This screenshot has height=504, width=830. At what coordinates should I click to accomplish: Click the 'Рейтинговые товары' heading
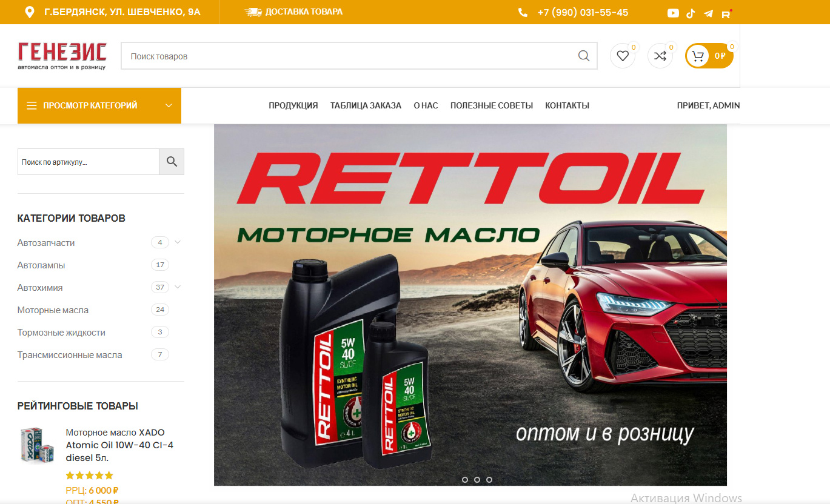[x=78, y=406]
